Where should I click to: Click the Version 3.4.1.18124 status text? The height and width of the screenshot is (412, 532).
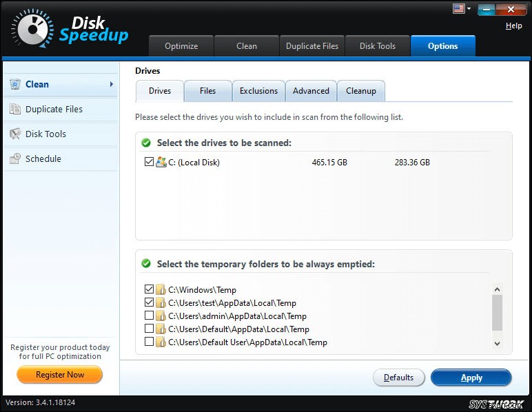41,402
